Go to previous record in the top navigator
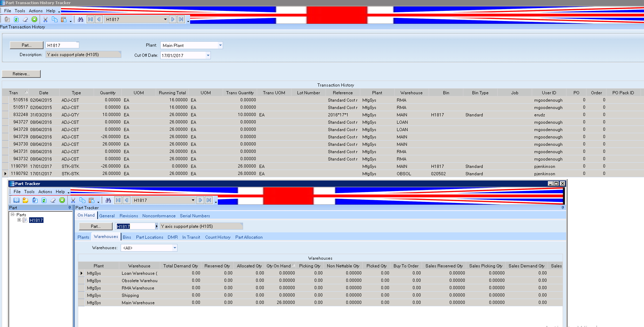 pyautogui.click(x=99, y=20)
